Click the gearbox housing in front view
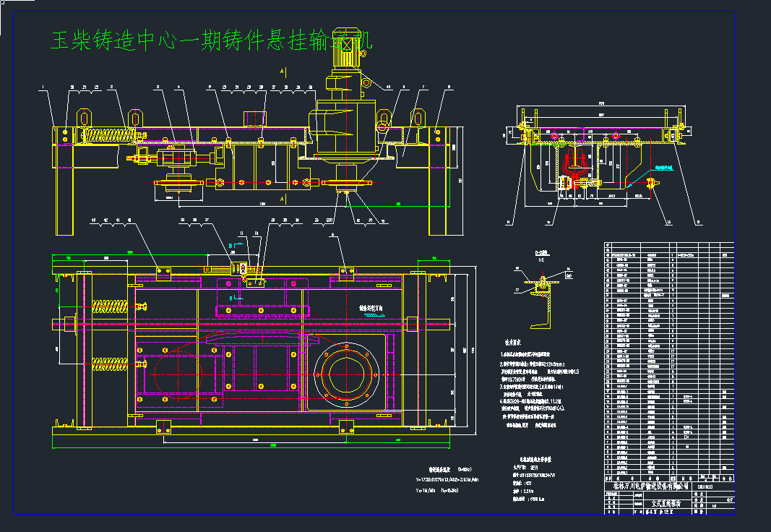The image size is (771, 532). click(x=345, y=134)
